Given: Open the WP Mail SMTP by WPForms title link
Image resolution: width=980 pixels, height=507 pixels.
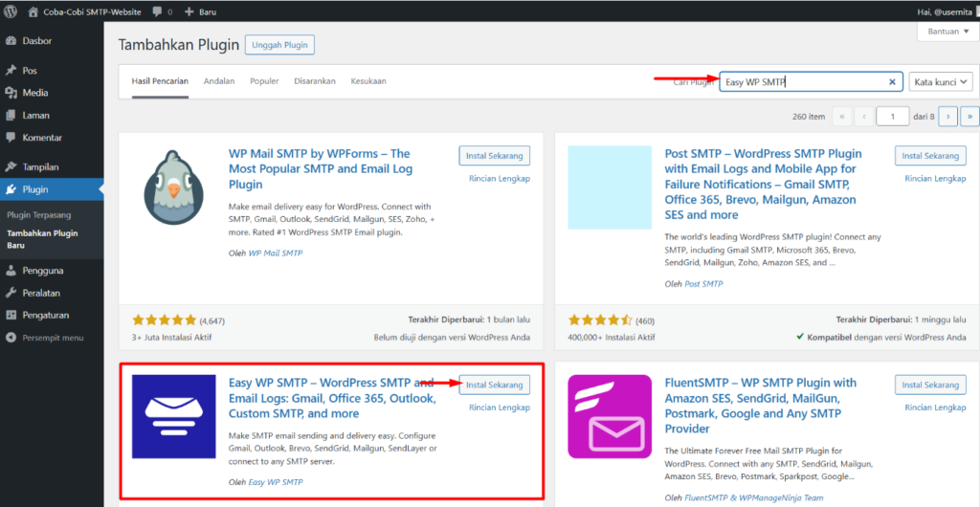Looking at the screenshot, I should tap(321, 169).
